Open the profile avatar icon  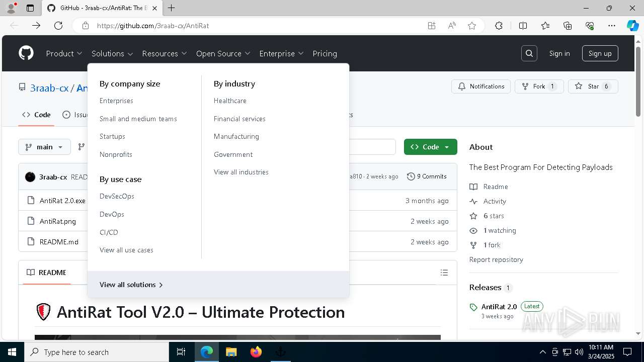[11, 8]
